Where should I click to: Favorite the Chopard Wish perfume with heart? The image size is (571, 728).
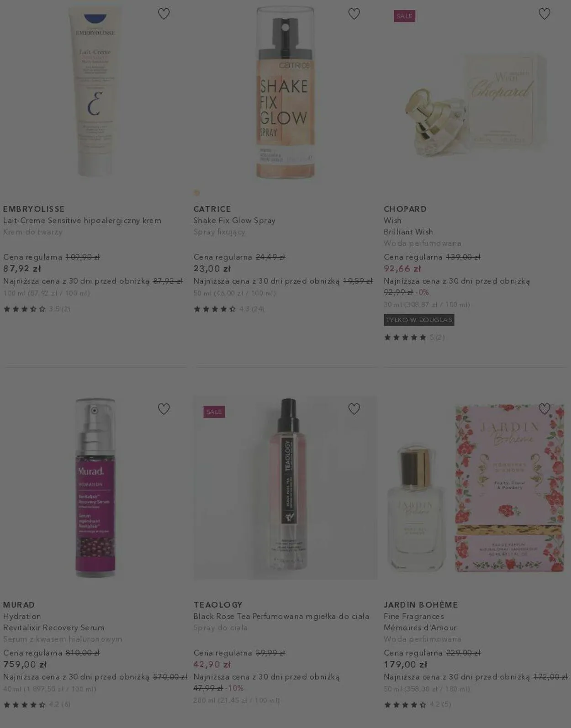(544, 14)
